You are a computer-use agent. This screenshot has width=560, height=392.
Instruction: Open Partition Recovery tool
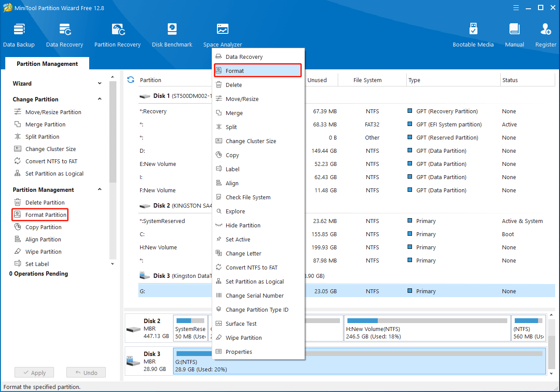(117, 35)
